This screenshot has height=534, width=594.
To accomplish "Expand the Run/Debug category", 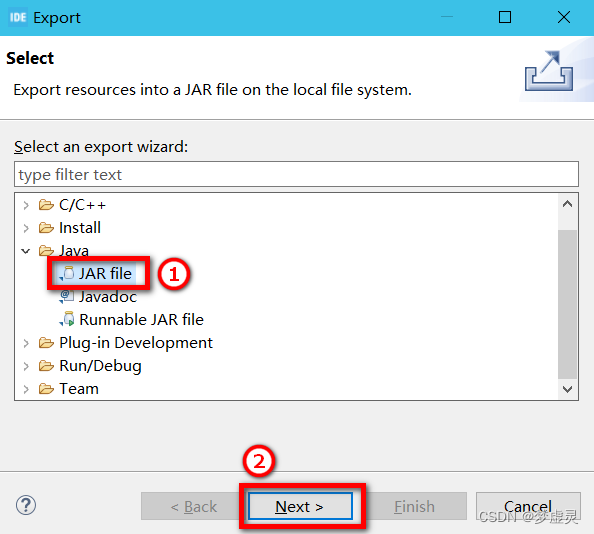I will click(26, 366).
